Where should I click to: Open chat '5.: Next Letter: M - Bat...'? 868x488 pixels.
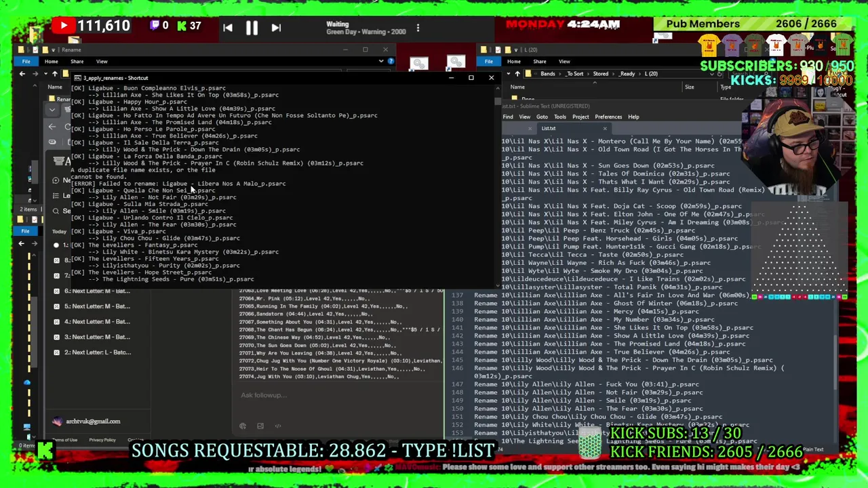[x=97, y=306]
